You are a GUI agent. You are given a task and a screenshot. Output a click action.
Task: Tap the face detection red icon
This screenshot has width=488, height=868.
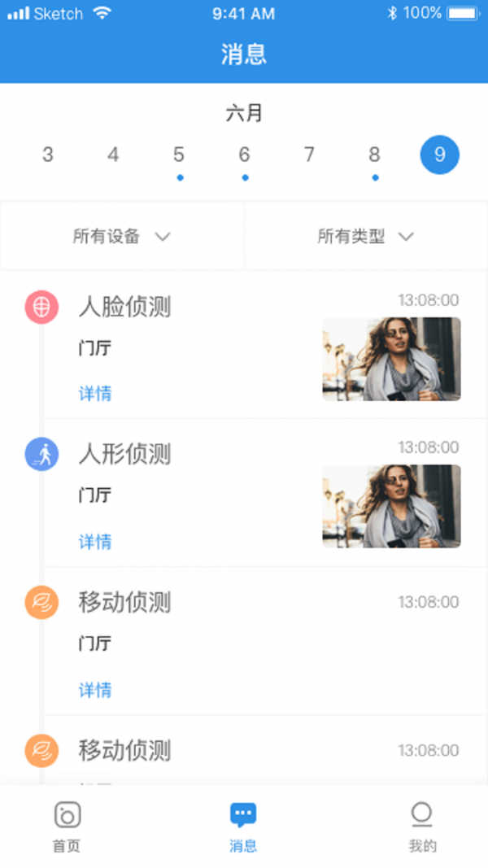click(41, 307)
